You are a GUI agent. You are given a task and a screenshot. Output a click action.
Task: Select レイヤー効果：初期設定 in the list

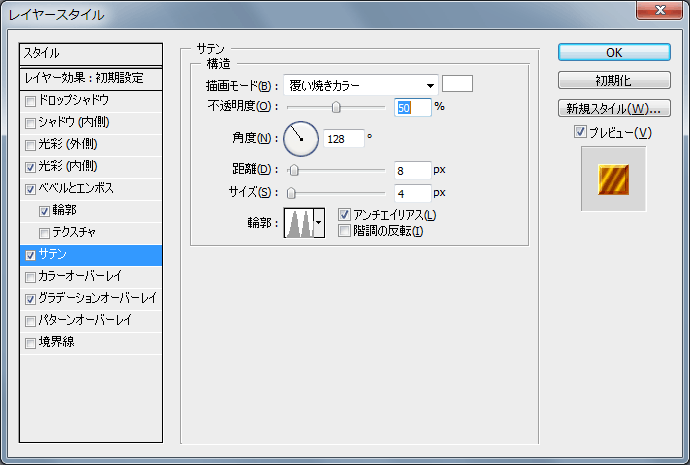click(x=91, y=79)
